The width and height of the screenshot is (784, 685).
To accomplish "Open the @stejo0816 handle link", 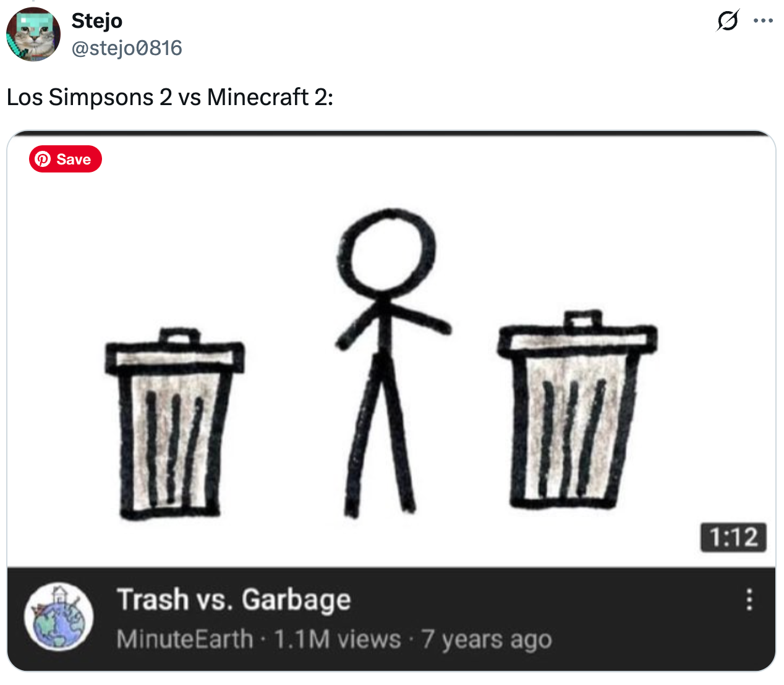I will coord(127,48).
